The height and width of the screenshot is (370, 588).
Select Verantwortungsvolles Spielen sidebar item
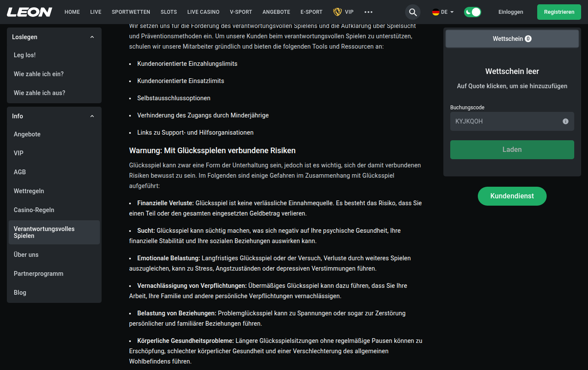[54, 232]
